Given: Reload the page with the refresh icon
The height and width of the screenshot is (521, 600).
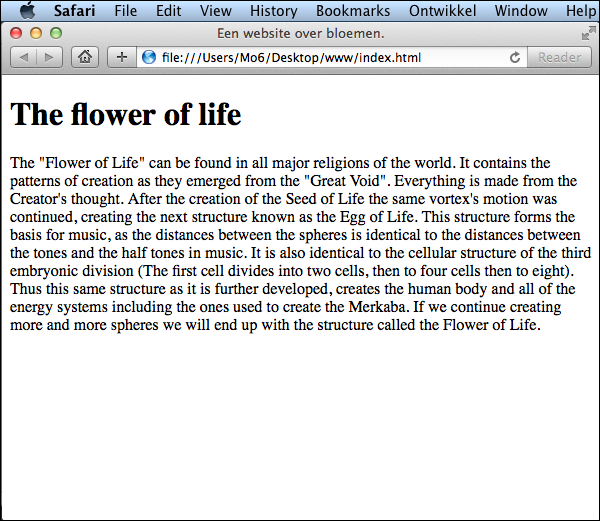Looking at the screenshot, I should tap(515, 58).
